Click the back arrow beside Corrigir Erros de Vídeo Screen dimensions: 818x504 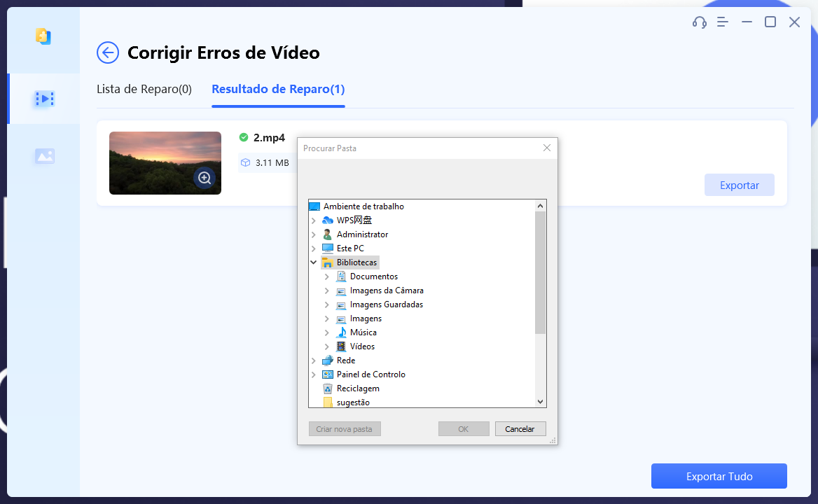pos(108,52)
